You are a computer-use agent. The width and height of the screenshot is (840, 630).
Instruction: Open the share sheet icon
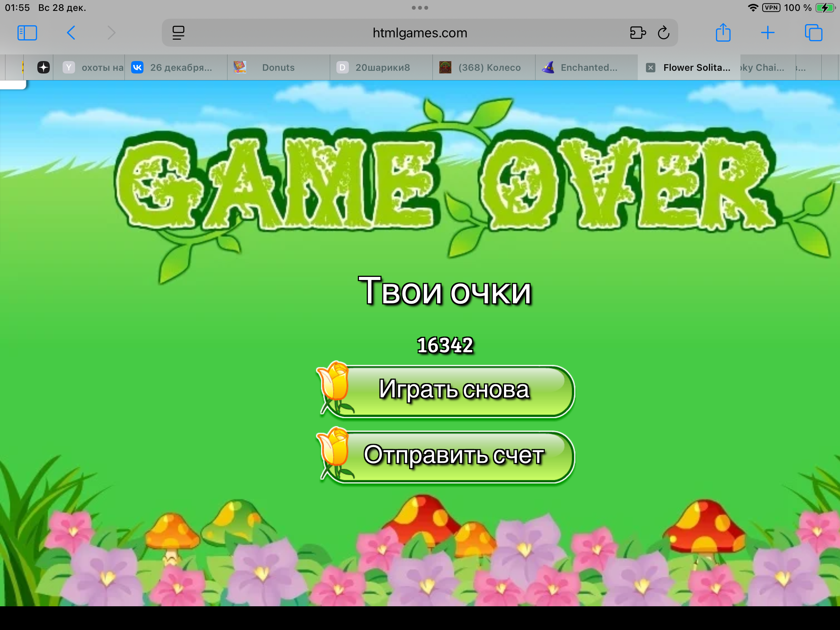click(x=723, y=33)
